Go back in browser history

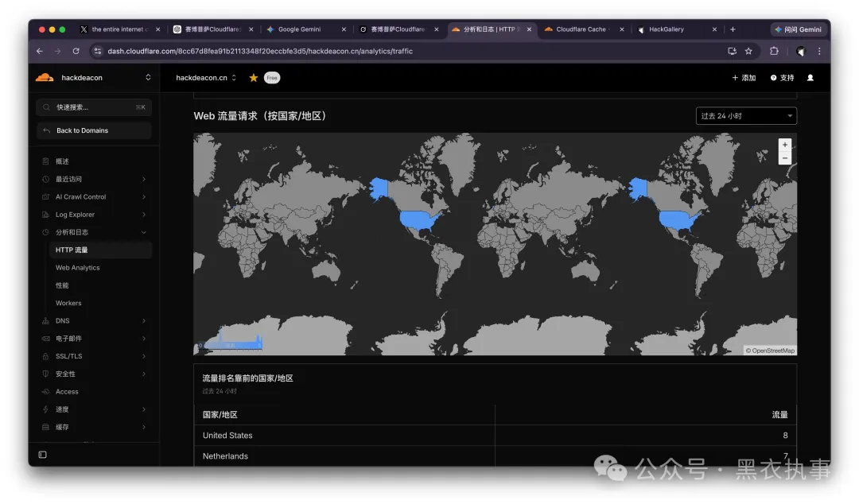click(40, 51)
